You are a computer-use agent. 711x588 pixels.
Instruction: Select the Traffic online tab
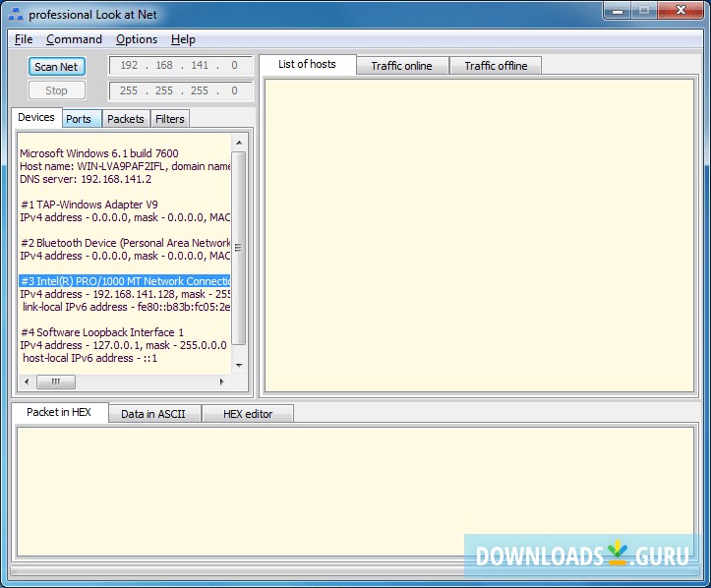click(x=402, y=66)
